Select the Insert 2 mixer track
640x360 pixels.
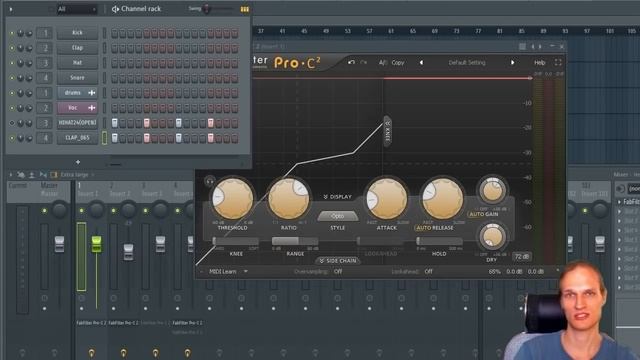click(x=120, y=191)
